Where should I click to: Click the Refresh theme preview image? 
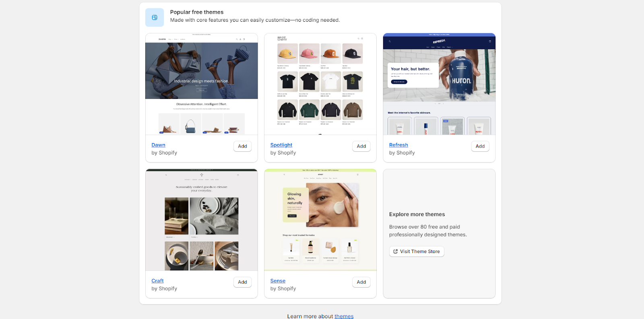439,84
